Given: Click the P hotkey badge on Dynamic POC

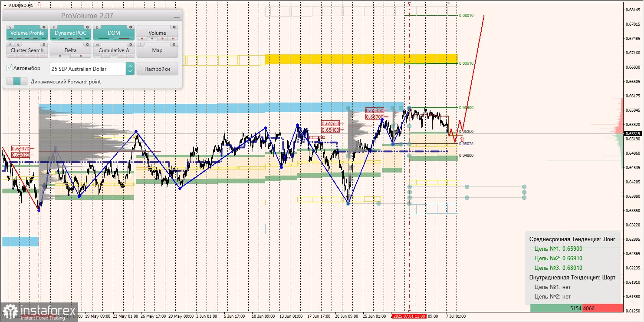Looking at the screenshot, I should tap(54, 27).
